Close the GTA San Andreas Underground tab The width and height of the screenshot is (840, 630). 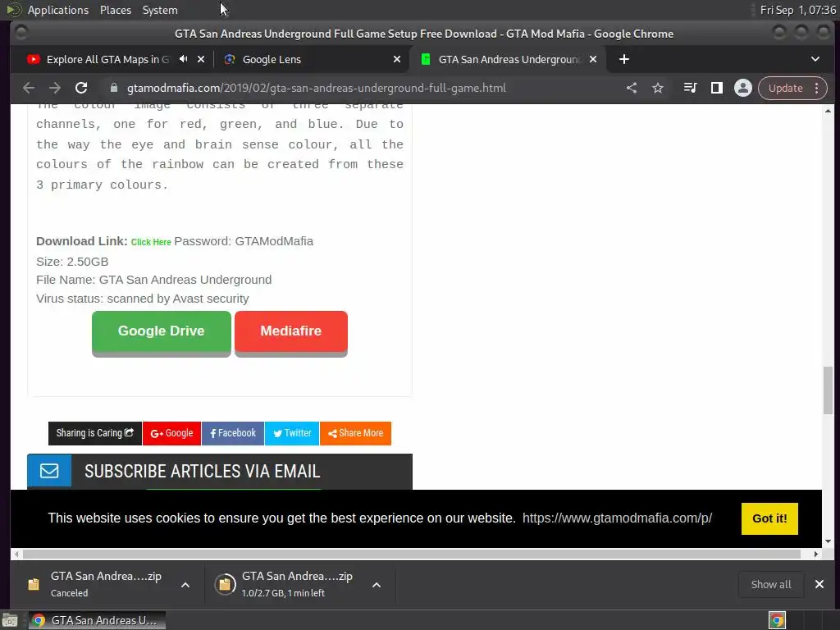593,59
